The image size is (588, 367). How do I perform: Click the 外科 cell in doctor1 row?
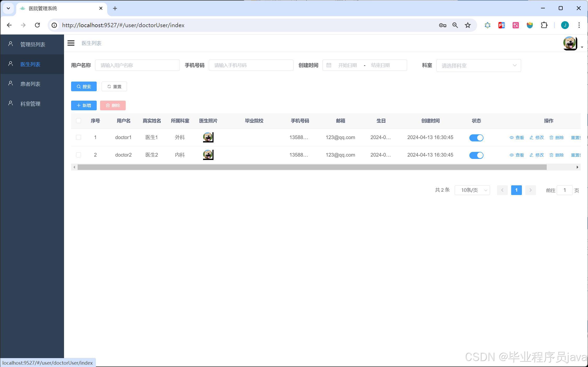click(x=180, y=137)
